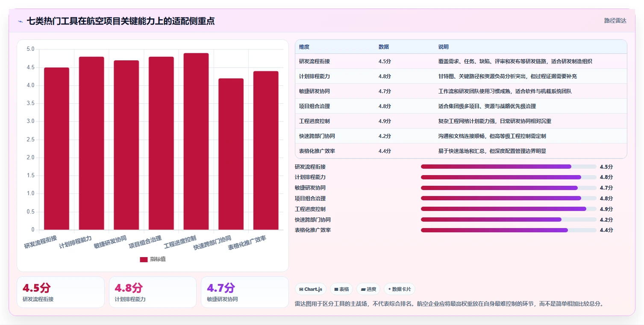Click the 说明 column header in the table
This screenshot has height=325, width=644.
444,47
